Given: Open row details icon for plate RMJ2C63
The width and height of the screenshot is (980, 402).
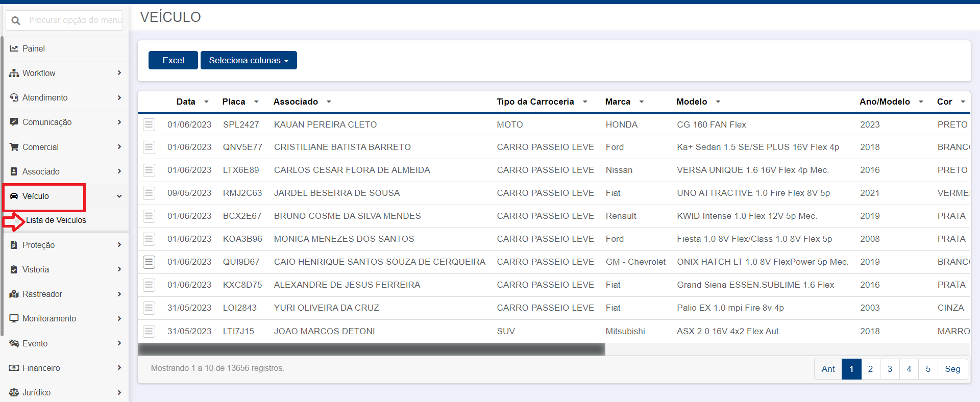Looking at the screenshot, I should [149, 193].
